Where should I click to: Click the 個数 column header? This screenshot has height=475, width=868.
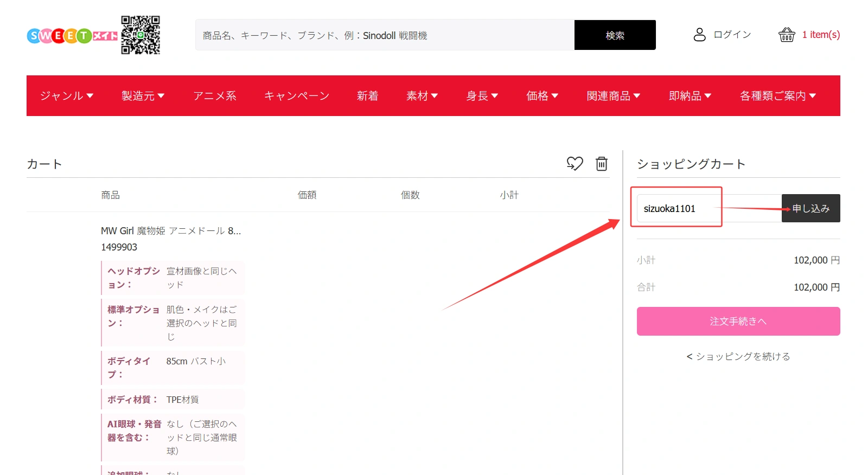(410, 195)
